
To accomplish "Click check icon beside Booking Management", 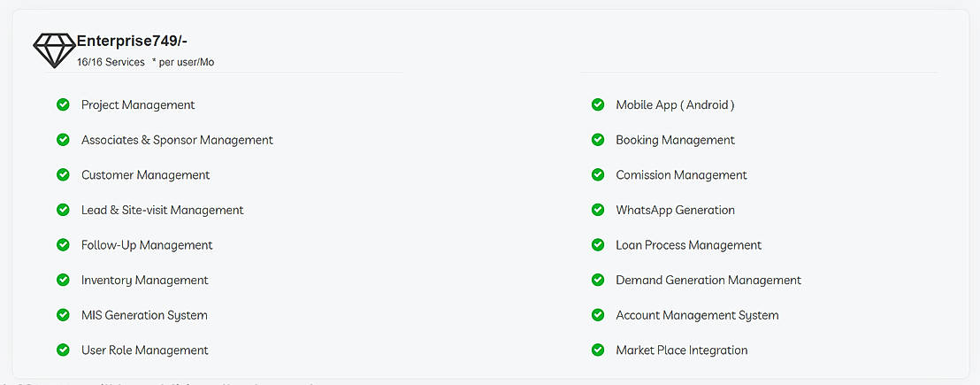I will click(598, 139).
